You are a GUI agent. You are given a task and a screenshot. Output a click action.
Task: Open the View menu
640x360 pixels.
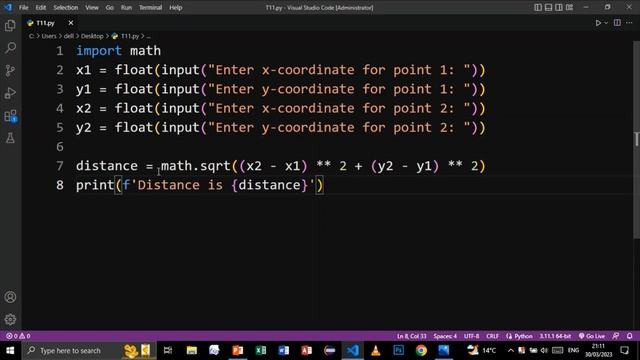coord(91,7)
